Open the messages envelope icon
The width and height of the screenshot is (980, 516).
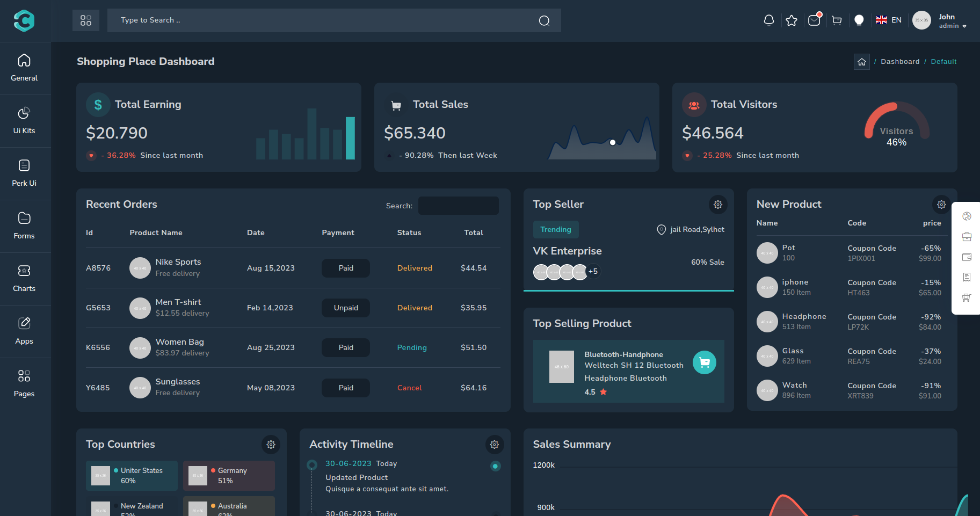814,20
